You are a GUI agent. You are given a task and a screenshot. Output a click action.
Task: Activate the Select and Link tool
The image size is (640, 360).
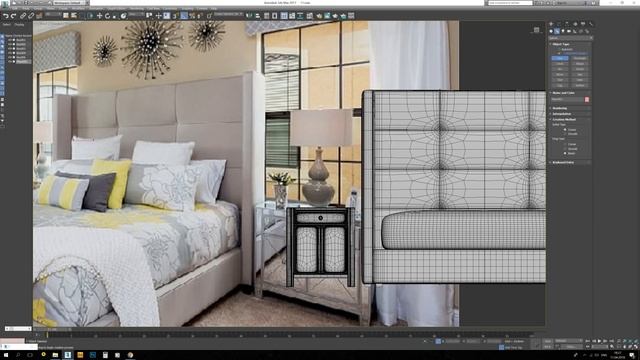click(x=23, y=16)
